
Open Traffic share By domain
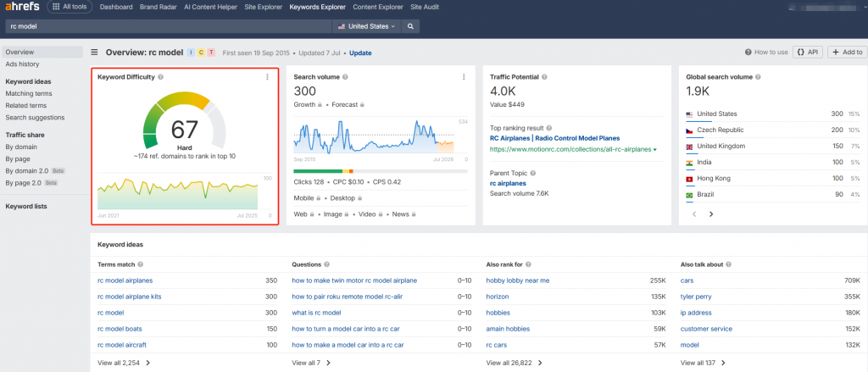(21, 147)
